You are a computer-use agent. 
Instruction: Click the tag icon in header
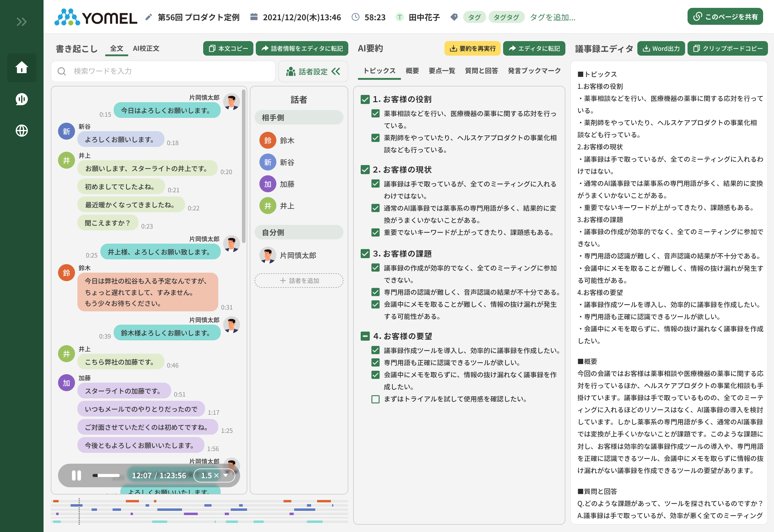(x=454, y=17)
